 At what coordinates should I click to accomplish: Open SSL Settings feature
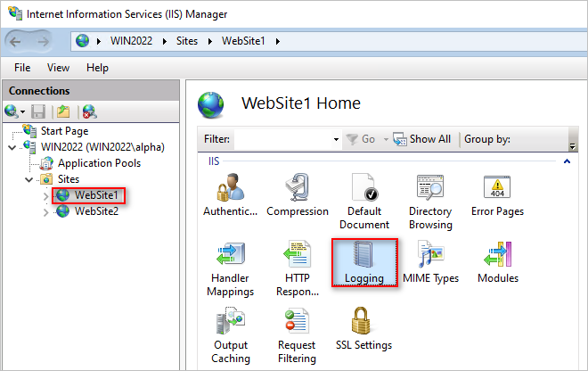[x=363, y=328]
